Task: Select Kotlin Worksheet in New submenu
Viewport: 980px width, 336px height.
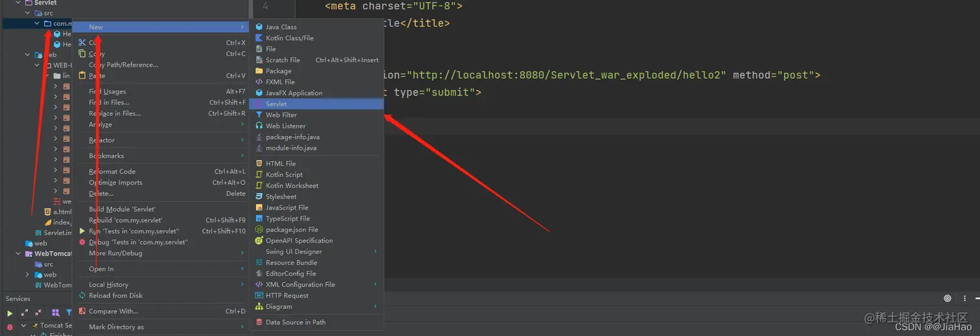Action: click(316, 186)
